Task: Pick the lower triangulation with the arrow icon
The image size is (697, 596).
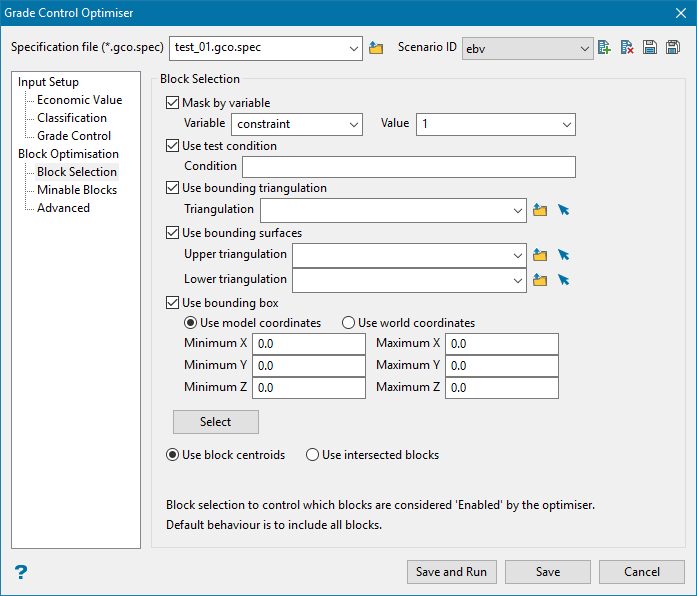Action: pyautogui.click(x=564, y=280)
